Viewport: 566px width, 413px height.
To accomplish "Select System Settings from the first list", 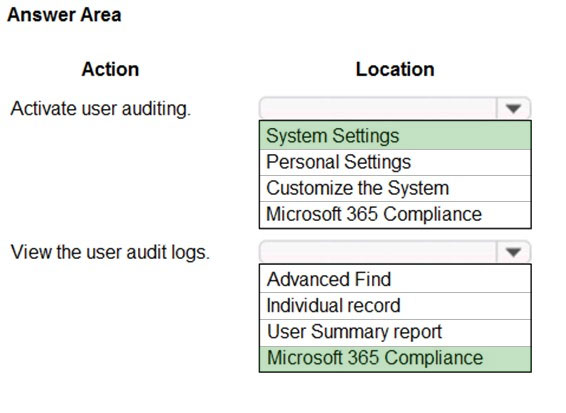I will (x=395, y=136).
